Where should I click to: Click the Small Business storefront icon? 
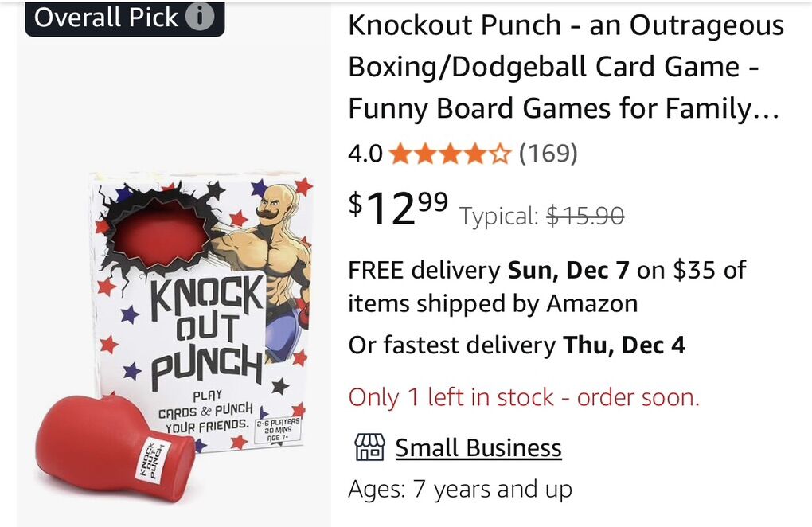[369, 447]
